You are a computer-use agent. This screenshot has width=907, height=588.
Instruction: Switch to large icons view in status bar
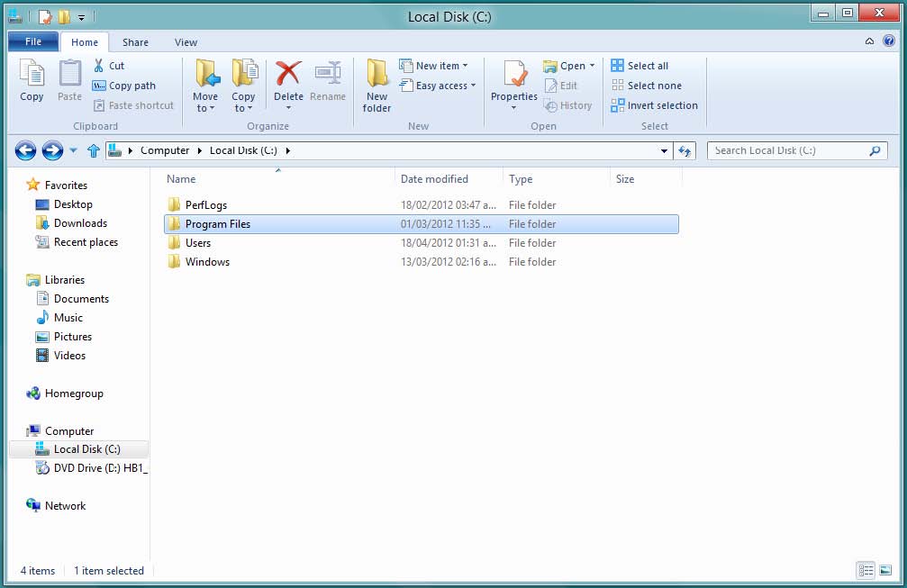[x=886, y=570]
